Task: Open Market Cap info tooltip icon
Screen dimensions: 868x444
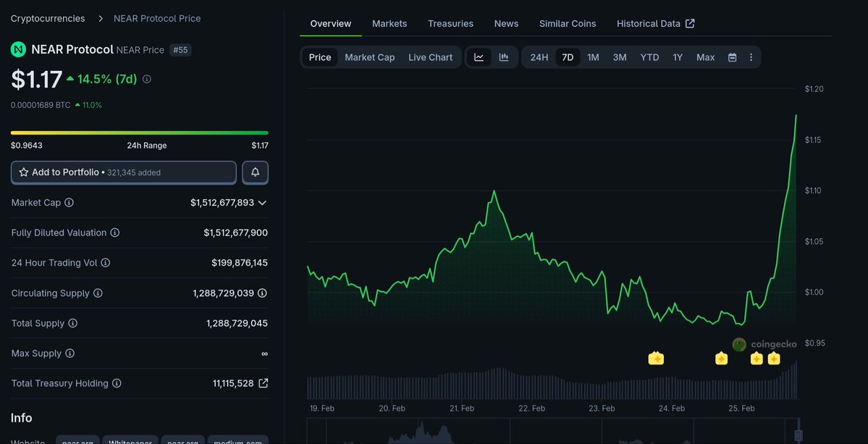Action: point(69,203)
